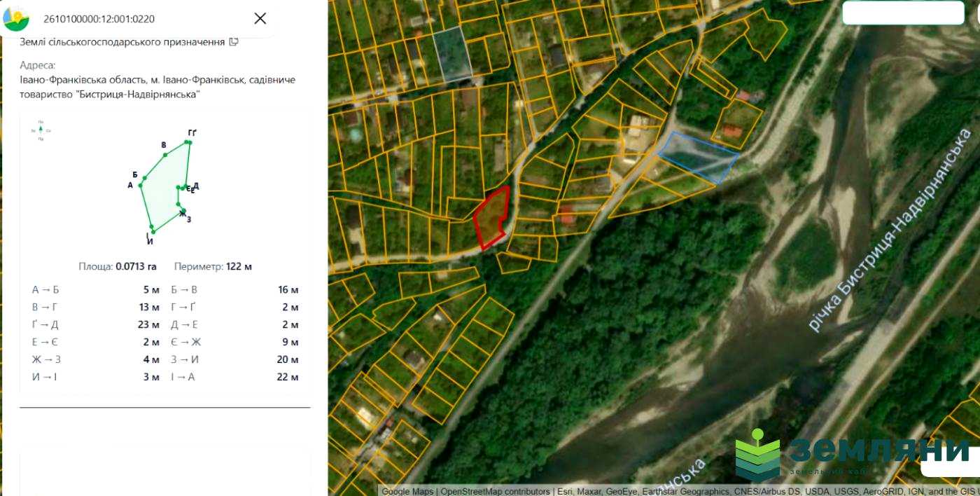Click the compass icon beside parcel diagram
The image size is (980, 496).
41,130
